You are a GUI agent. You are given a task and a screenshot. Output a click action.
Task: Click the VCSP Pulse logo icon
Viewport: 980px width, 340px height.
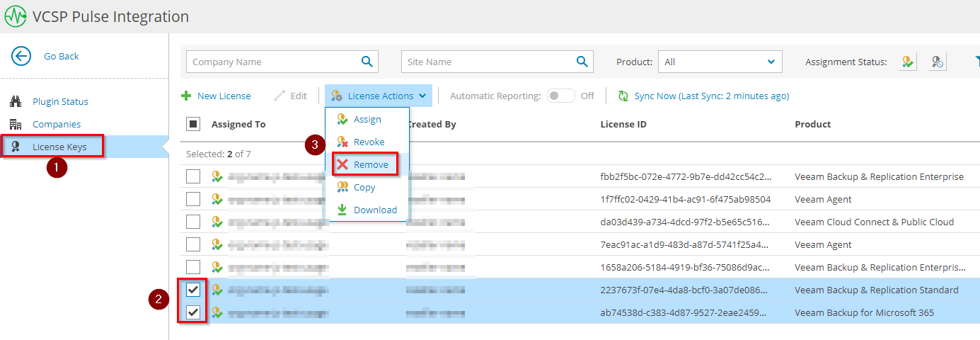[16, 16]
